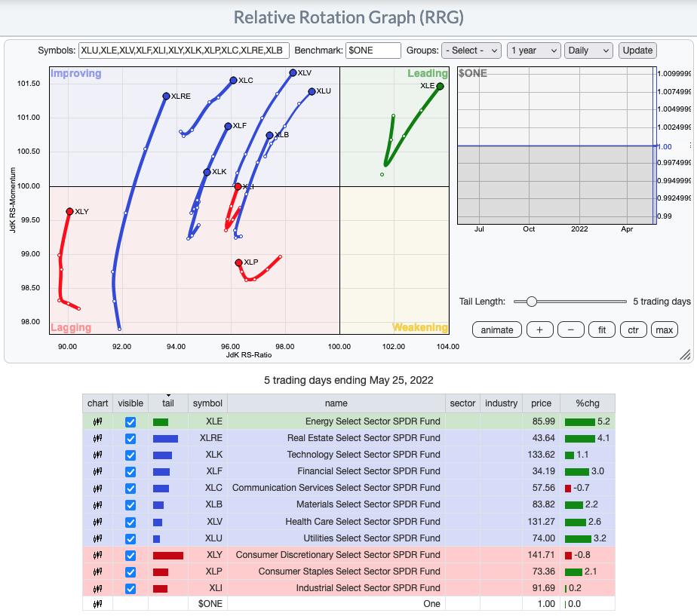Open chart icon for XLV row
697x616 pixels.
[97, 522]
